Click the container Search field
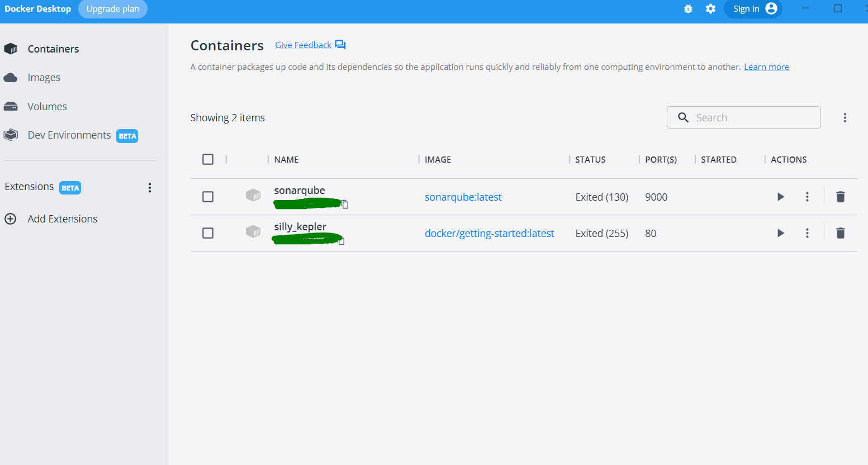The width and height of the screenshot is (868, 465). [x=743, y=117]
